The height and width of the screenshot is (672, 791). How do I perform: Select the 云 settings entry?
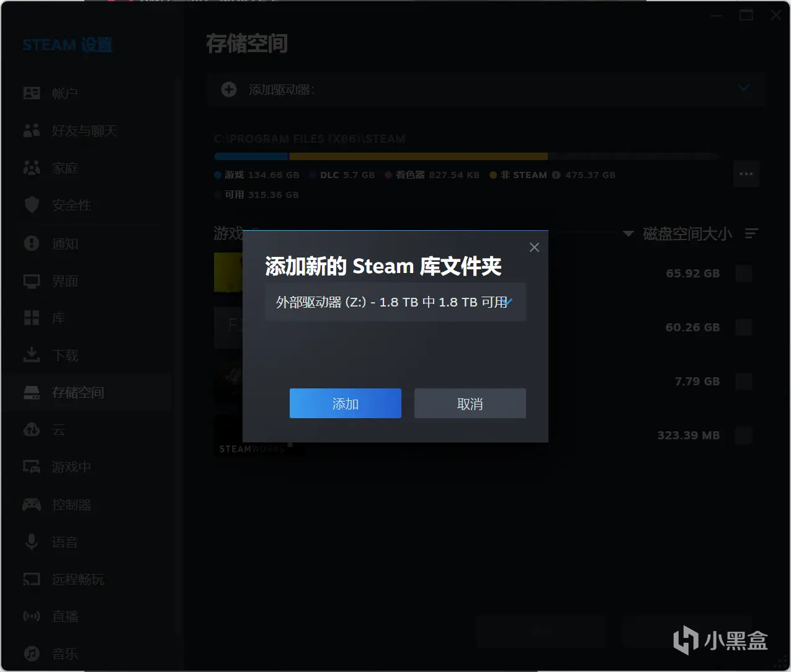pos(87,429)
